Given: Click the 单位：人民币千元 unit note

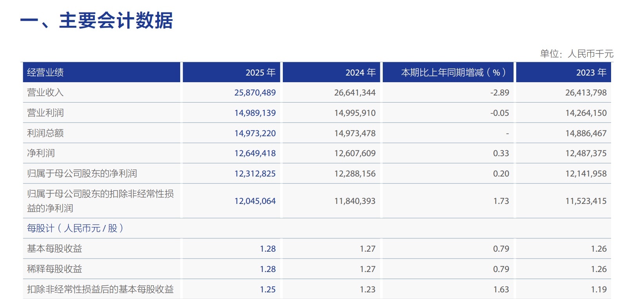Looking at the screenshot, I should (x=577, y=54).
